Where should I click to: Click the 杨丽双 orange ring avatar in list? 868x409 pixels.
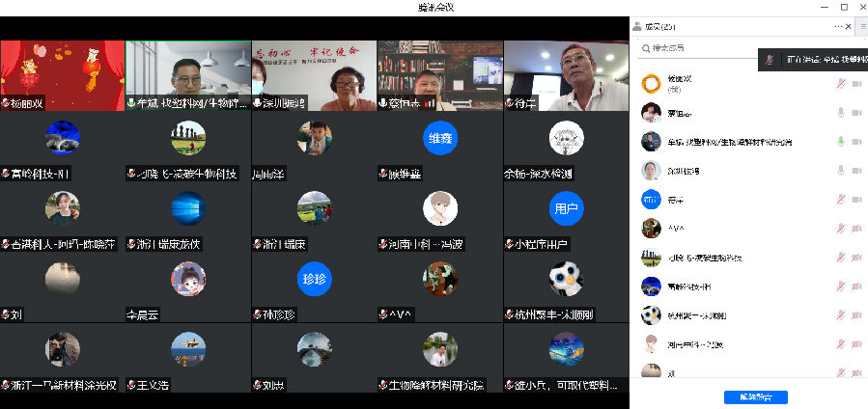tap(651, 84)
